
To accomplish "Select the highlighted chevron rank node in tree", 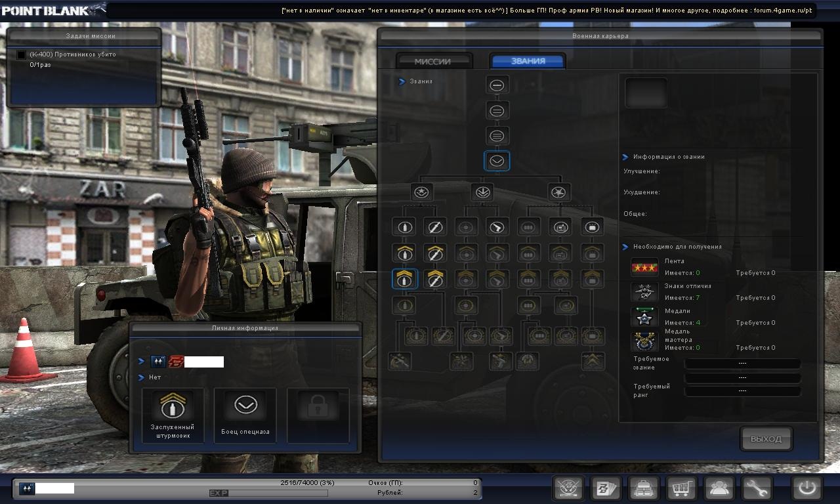I will pyautogui.click(x=497, y=161).
